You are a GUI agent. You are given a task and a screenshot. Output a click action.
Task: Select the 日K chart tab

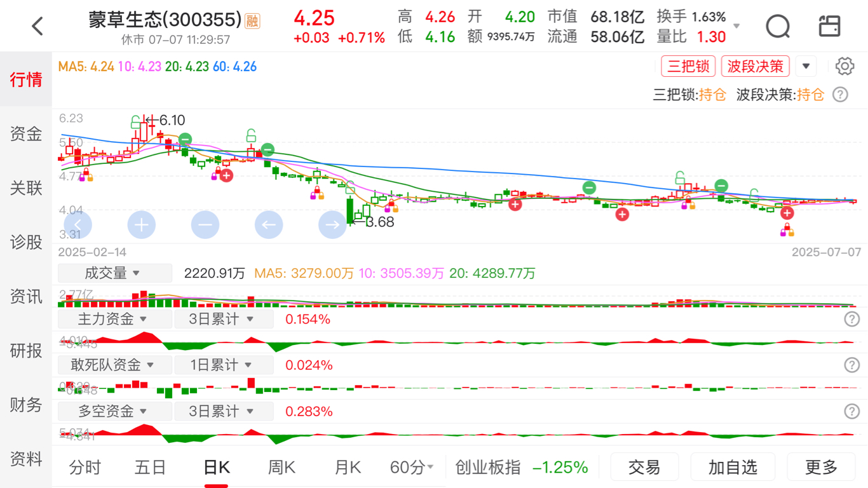tap(216, 468)
